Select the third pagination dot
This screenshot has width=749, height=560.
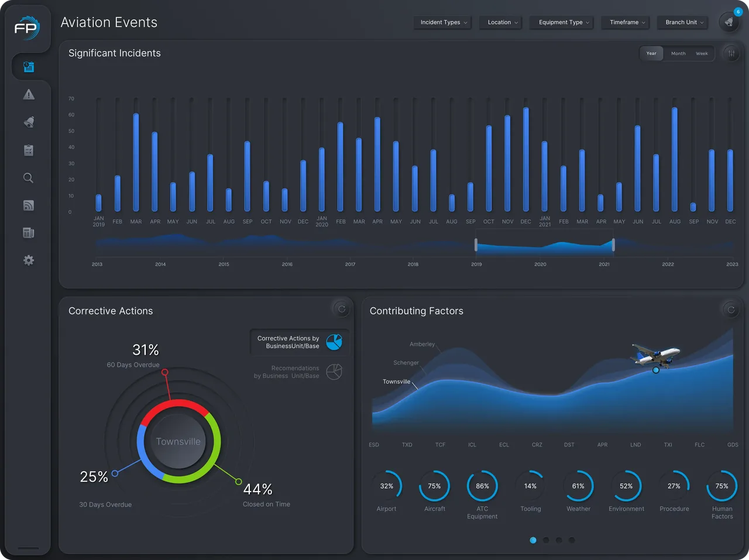559,540
